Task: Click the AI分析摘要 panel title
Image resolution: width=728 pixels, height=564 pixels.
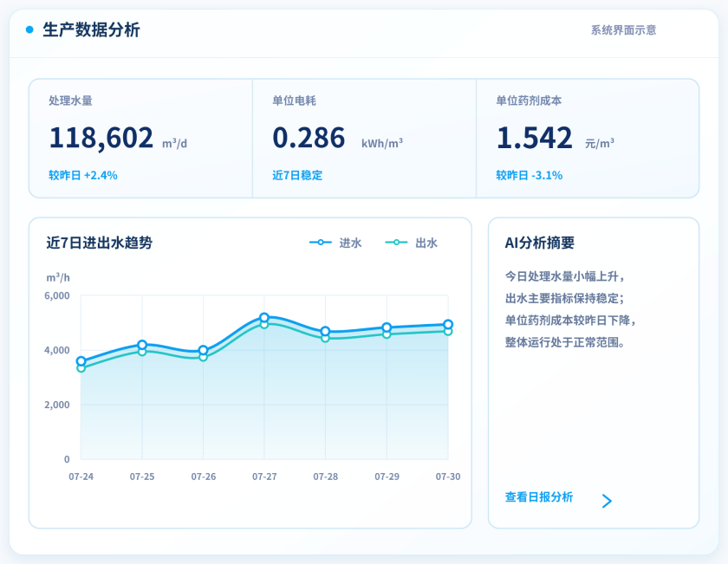Action: click(x=539, y=243)
